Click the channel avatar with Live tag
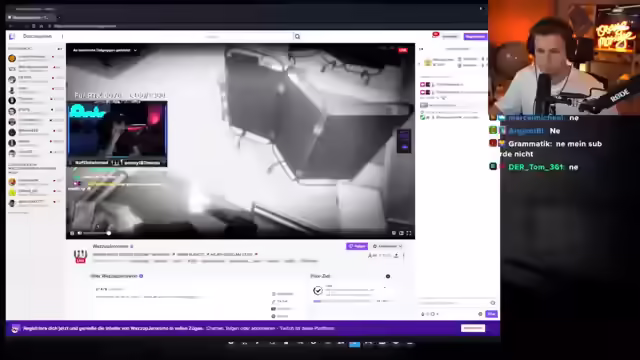Screen dimensions: 640x360 (80, 256)
